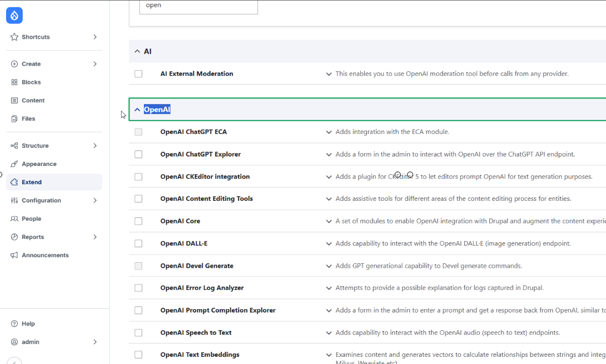Click the Appearance brush icon
Image resolution: width=606 pixels, height=364 pixels.
pos(14,164)
